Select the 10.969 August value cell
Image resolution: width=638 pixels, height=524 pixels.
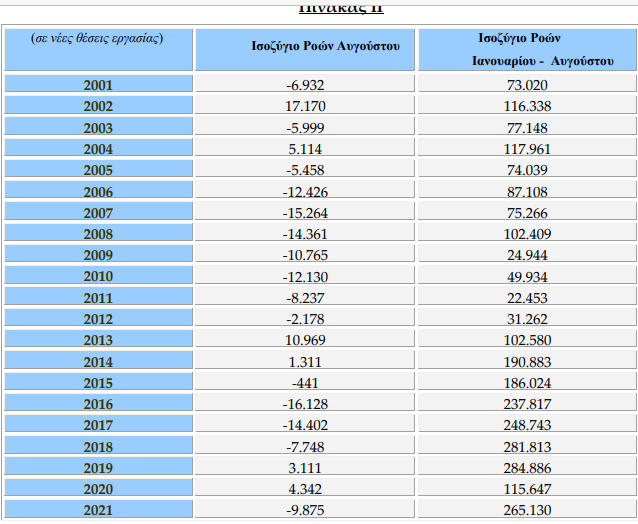click(305, 341)
